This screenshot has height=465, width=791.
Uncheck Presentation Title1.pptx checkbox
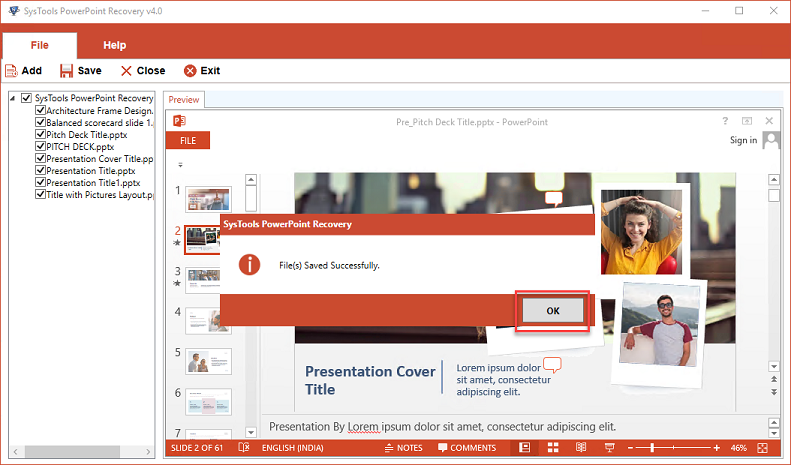40,182
